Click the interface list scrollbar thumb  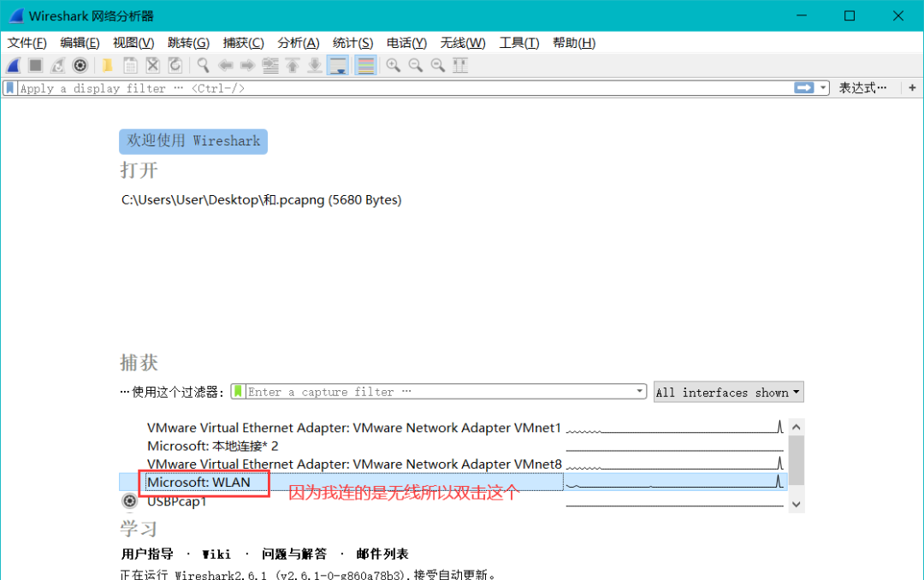coord(797,459)
